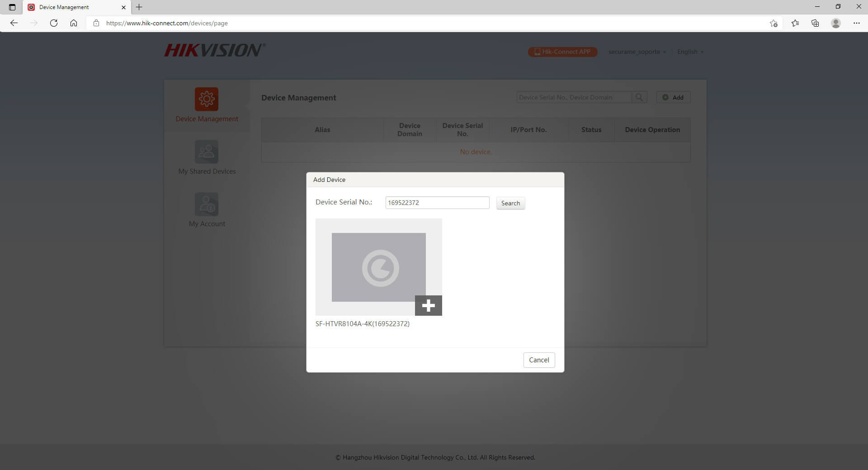Close the Device Management browser tab
Viewport: 868px width, 470px height.
(123, 7)
